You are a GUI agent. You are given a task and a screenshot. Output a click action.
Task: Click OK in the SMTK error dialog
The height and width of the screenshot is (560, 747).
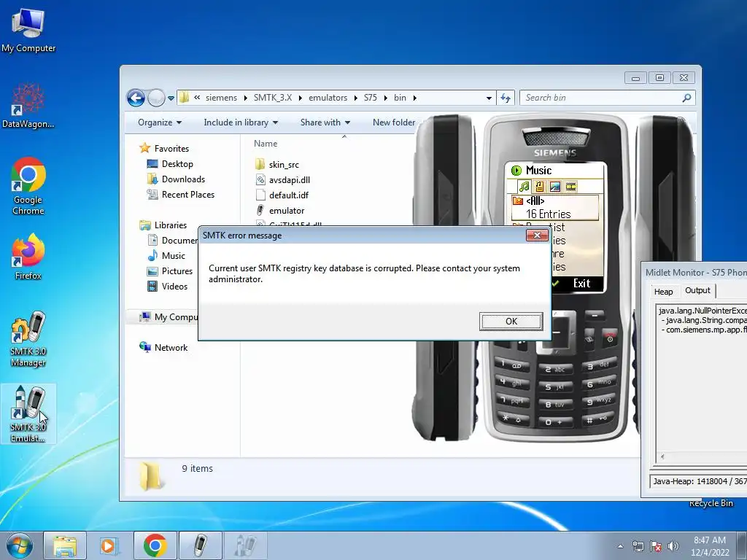(x=511, y=322)
